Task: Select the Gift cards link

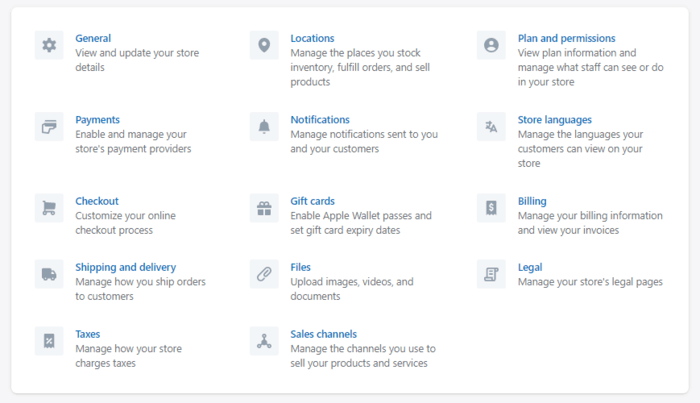Action: point(312,201)
